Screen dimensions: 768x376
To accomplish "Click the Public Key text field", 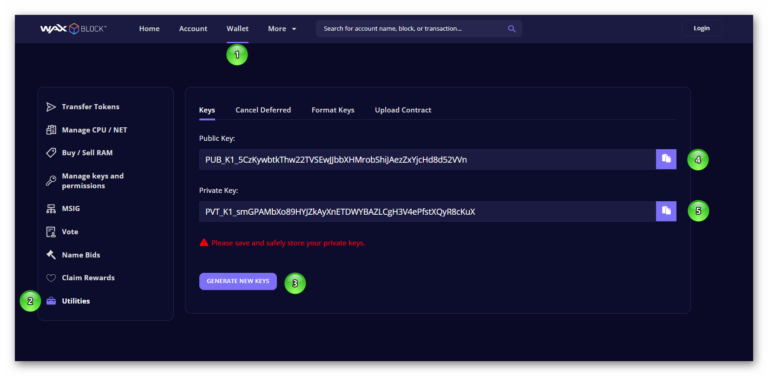I will (x=427, y=159).
